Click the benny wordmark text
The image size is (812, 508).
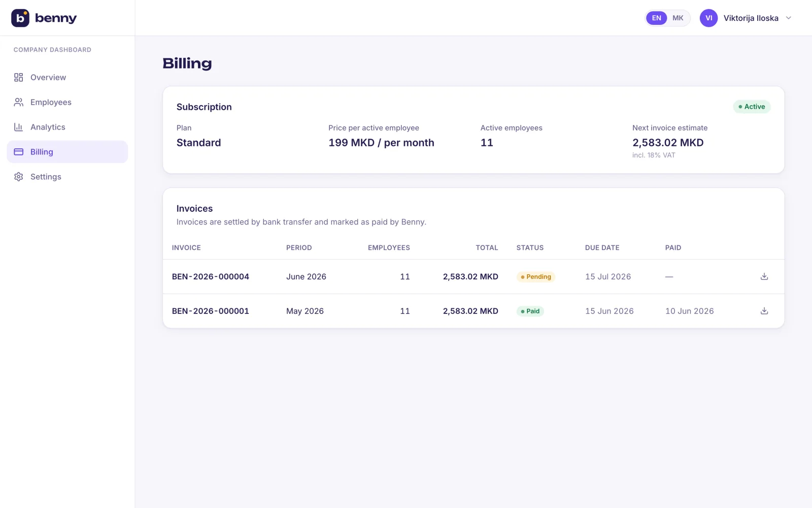(56, 18)
